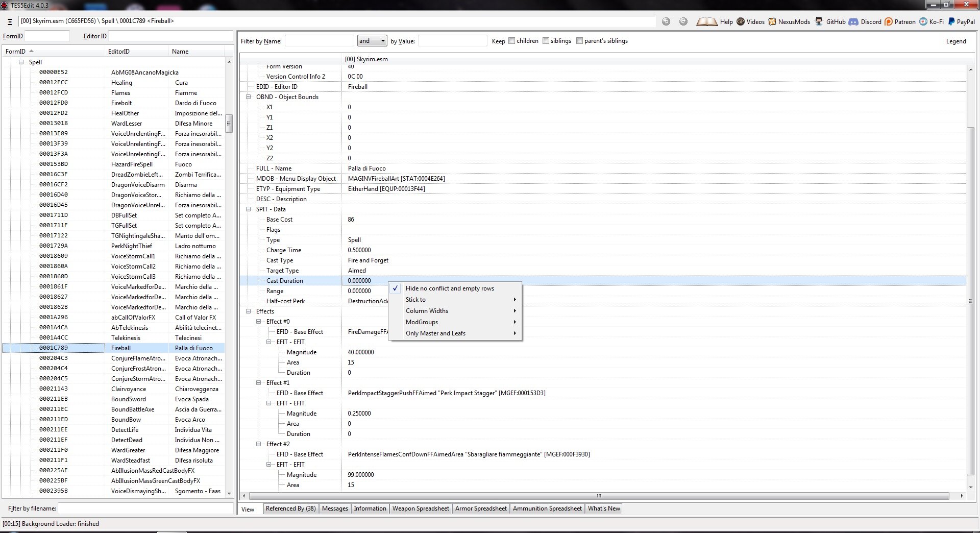
Task: Switch to View tab
Action: (248, 510)
